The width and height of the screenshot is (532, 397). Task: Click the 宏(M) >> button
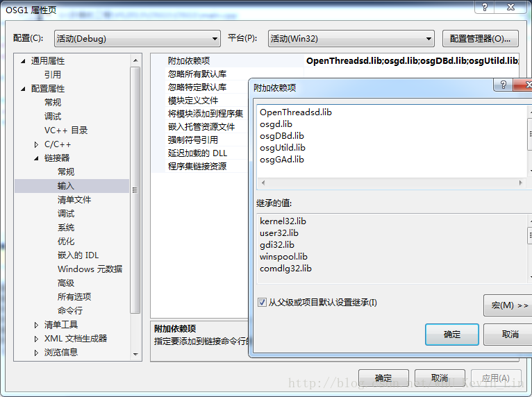coord(508,305)
